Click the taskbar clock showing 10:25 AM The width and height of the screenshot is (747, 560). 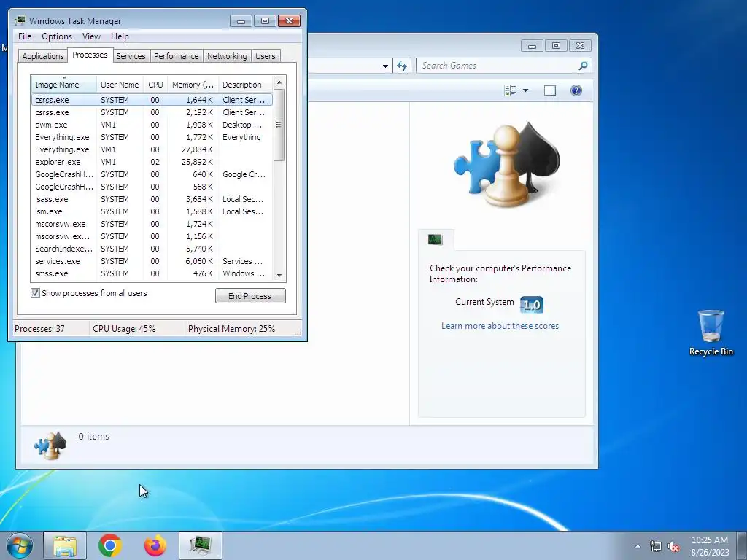click(710, 546)
